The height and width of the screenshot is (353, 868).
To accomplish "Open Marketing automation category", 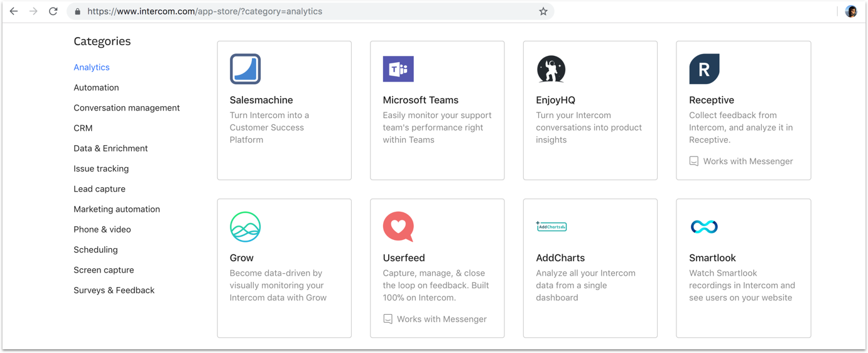I will point(117,209).
